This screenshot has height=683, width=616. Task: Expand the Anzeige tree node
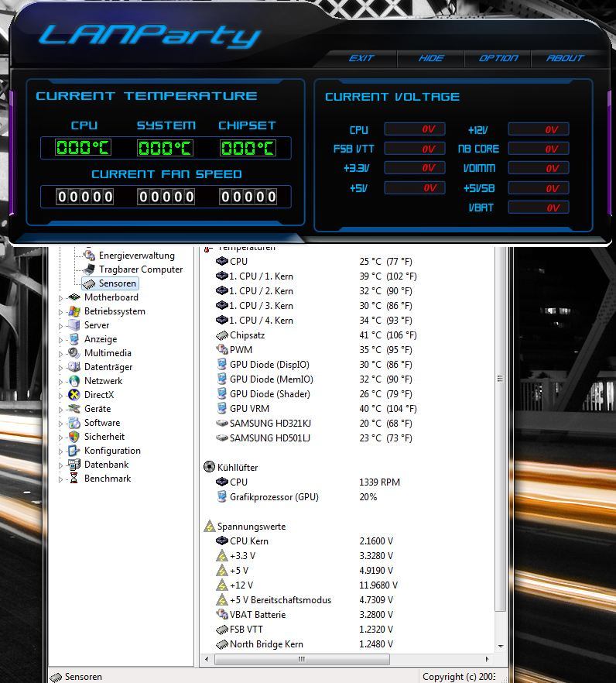[x=60, y=340]
